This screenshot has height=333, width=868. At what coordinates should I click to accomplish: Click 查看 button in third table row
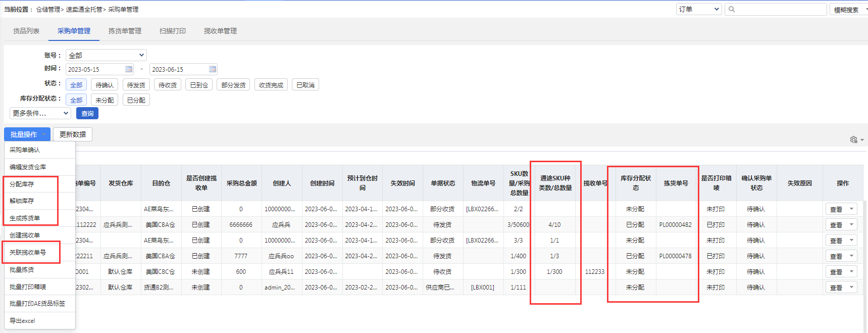[x=836, y=240]
